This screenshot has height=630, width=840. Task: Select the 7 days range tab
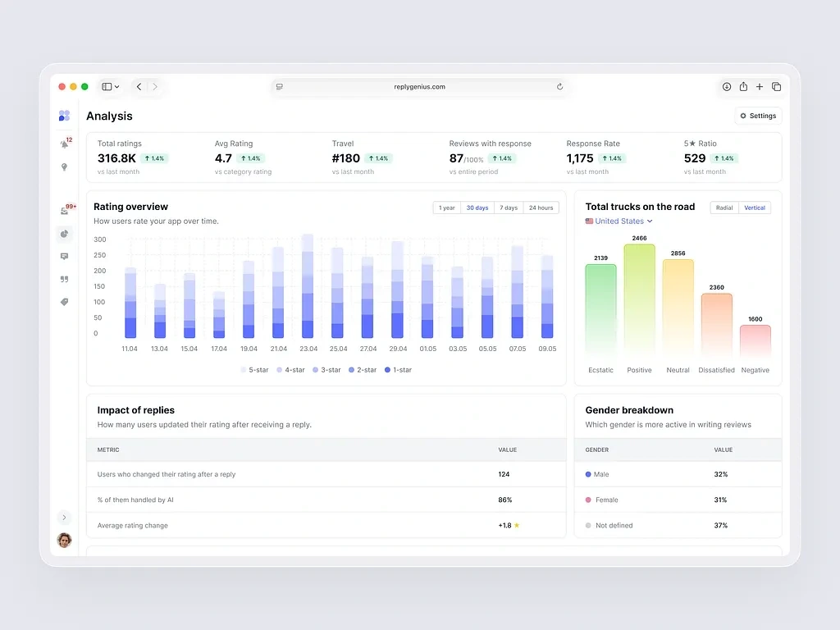click(x=509, y=208)
